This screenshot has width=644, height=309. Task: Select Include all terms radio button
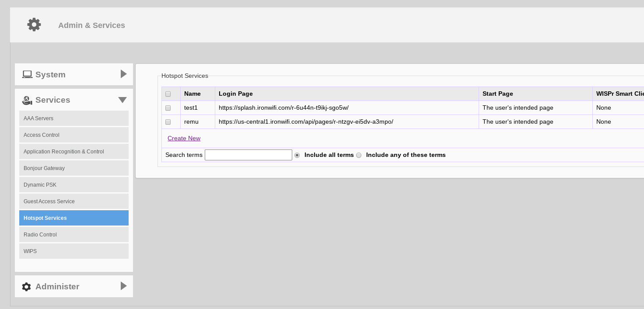[x=297, y=155]
